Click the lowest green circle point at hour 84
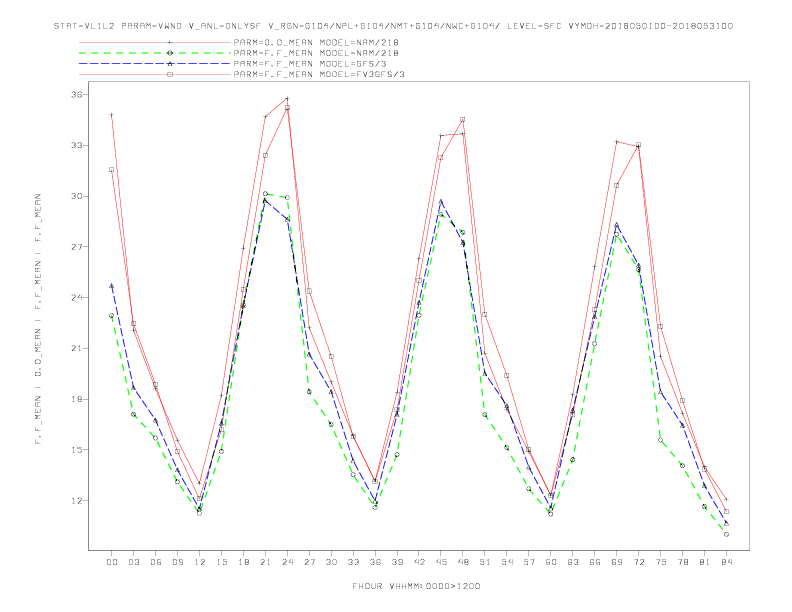The image size is (792, 612). pos(726,534)
